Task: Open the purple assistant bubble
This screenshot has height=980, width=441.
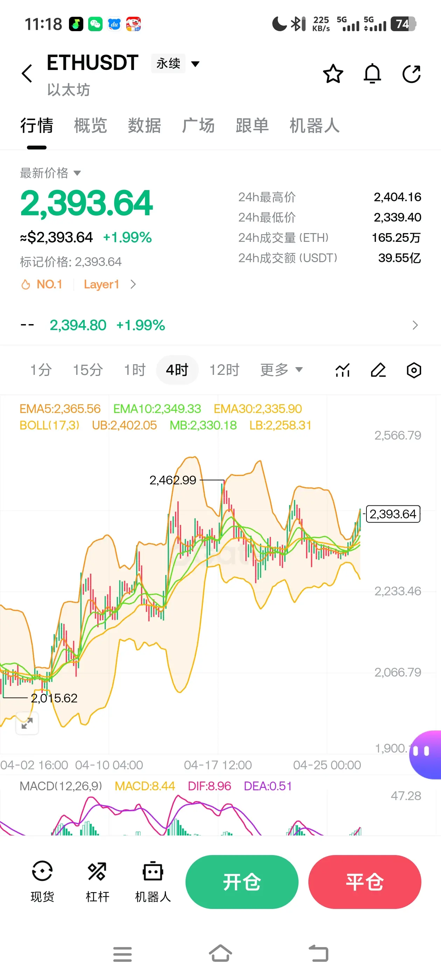Action: [425, 754]
